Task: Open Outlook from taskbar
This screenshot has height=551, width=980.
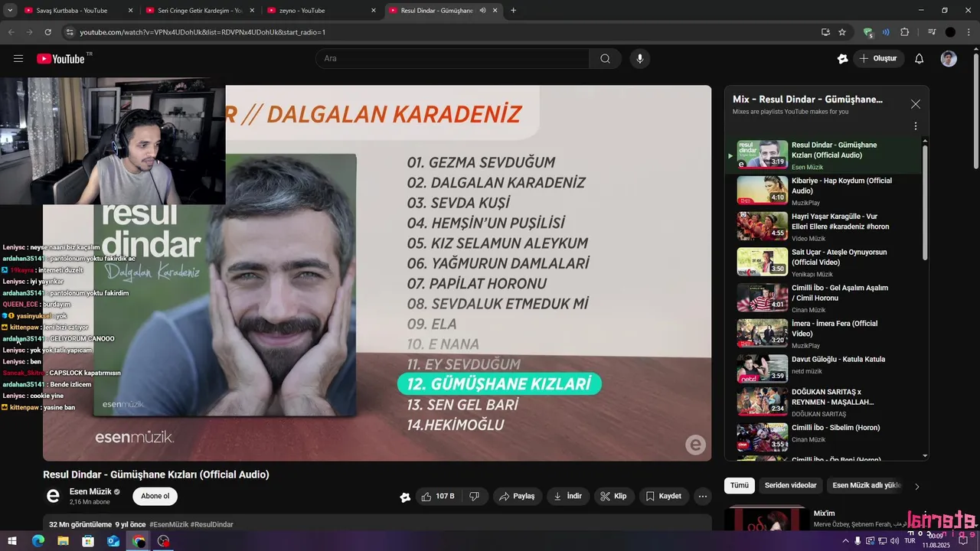Action: click(x=113, y=540)
